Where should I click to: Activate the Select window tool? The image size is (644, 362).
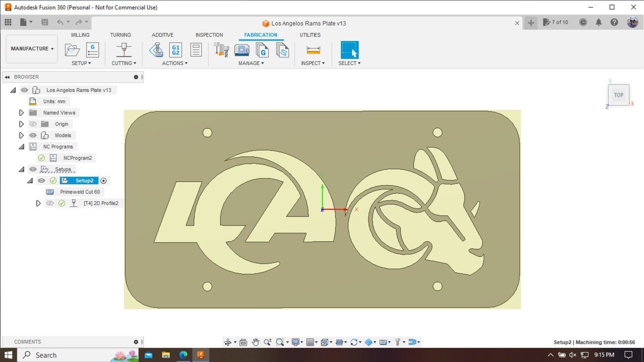tap(349, 50)
